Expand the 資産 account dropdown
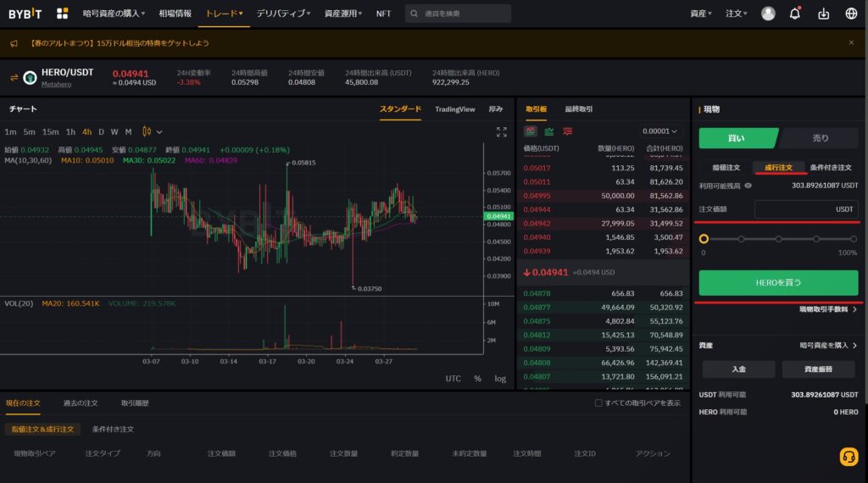Image resolution: width=868 pixels, height=483 pixels. [701, 14]
